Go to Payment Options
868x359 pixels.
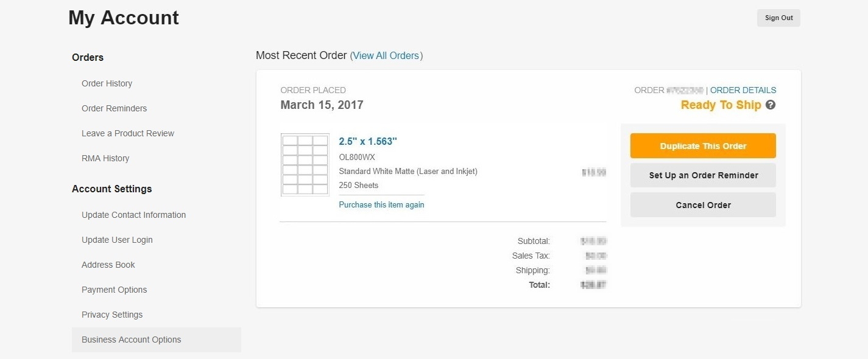tap(115, 290)
